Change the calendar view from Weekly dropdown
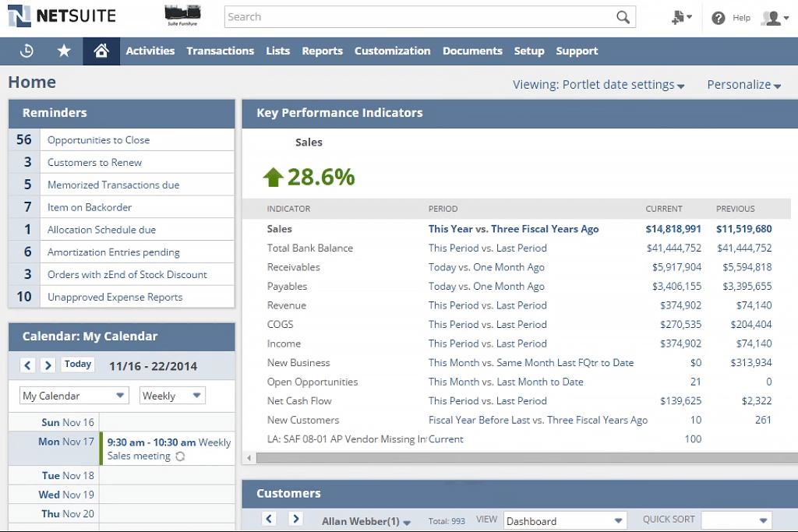Screen dimensions: 798x532 pyautogui.click(x=171, y=395)
